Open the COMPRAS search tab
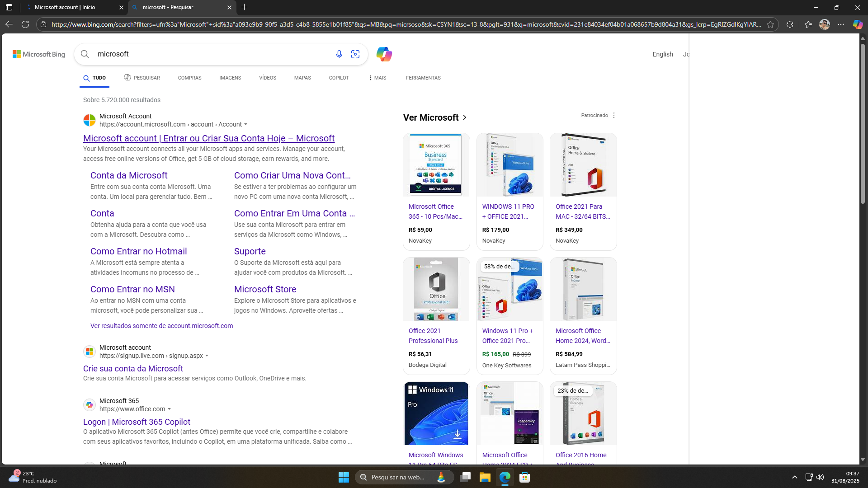 pos(190,78)
